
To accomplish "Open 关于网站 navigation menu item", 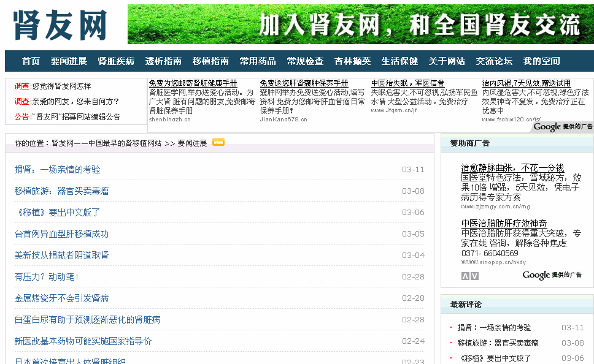I will [447, 61].
